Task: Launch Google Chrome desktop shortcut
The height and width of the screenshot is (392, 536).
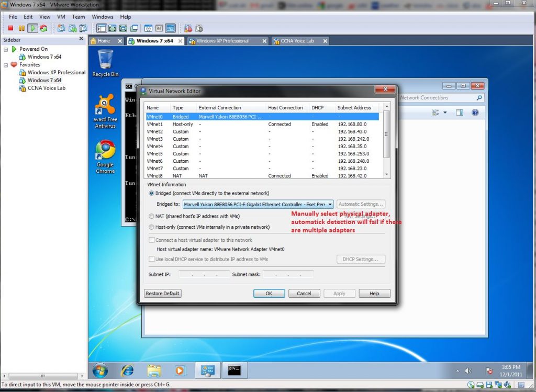Action: 105,156
